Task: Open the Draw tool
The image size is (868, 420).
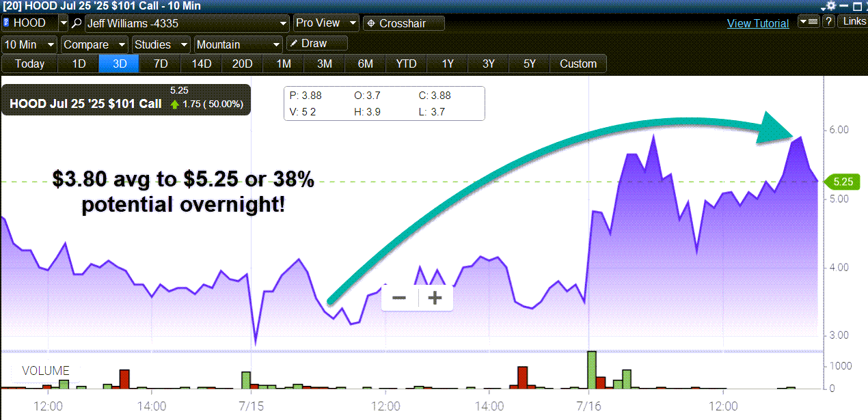Action: 316,44
